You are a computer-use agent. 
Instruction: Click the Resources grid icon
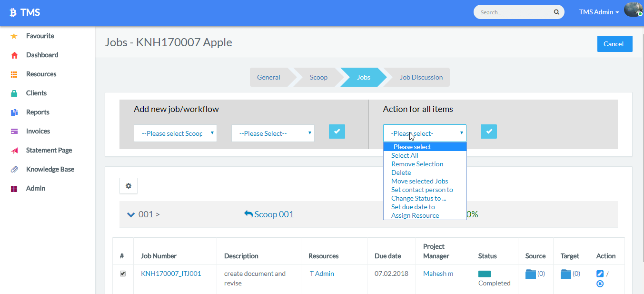14,74
